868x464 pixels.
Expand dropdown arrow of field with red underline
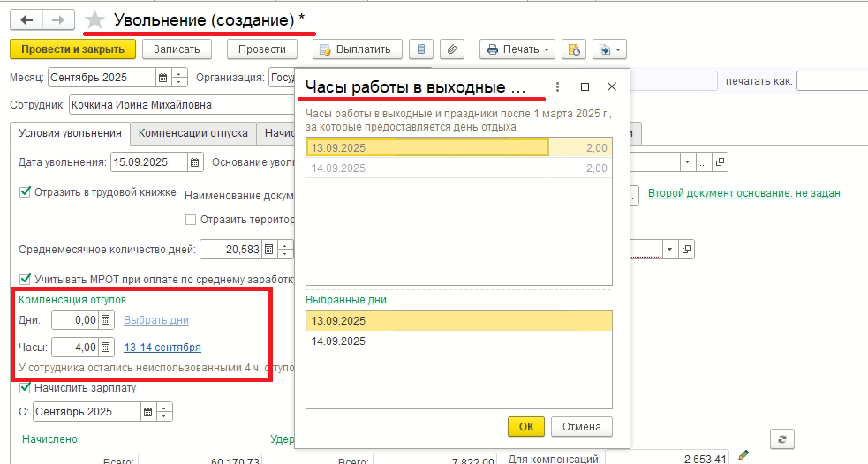tap(670, 250)
